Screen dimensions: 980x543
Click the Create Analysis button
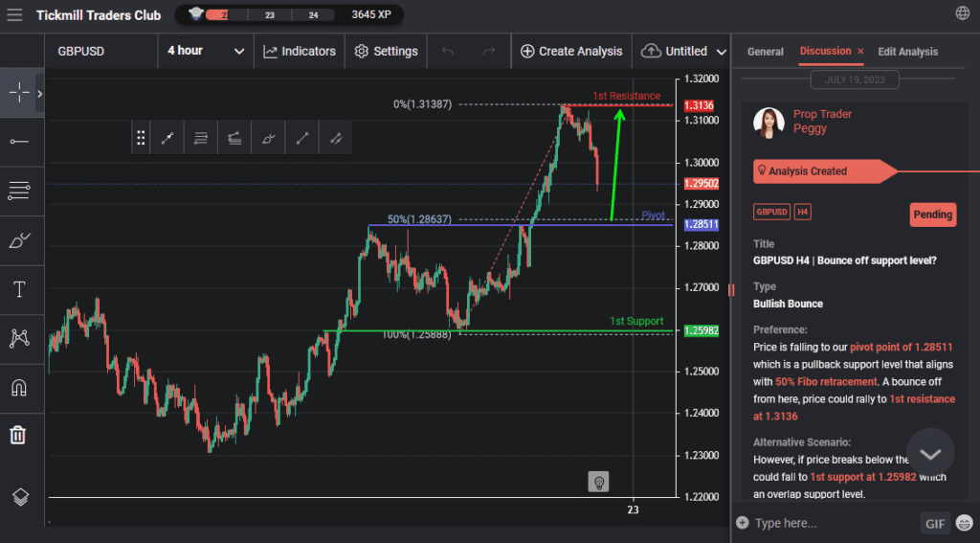tap(571, 51)
